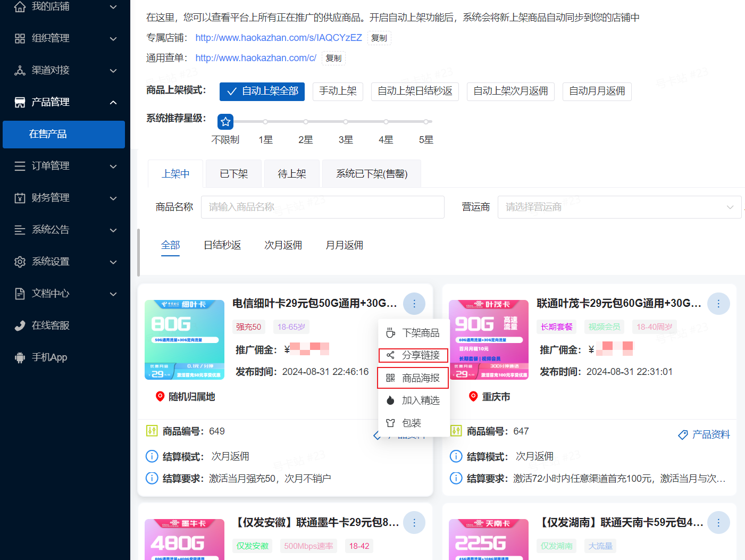
Task: Set recommended star level to 3星
Action: [346, 122]
